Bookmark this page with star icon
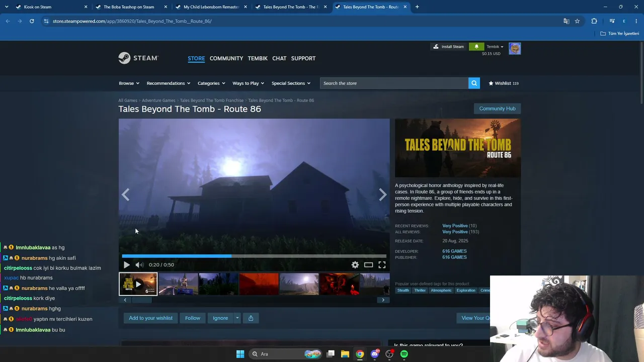The height and width of the screenshot is (362, 644). click(x=577, y=21)
